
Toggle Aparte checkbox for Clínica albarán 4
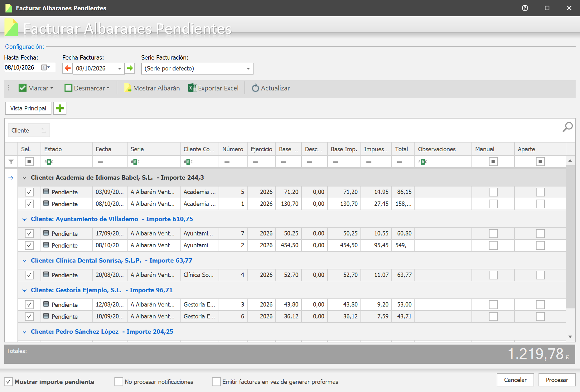(x=540, y=275)
